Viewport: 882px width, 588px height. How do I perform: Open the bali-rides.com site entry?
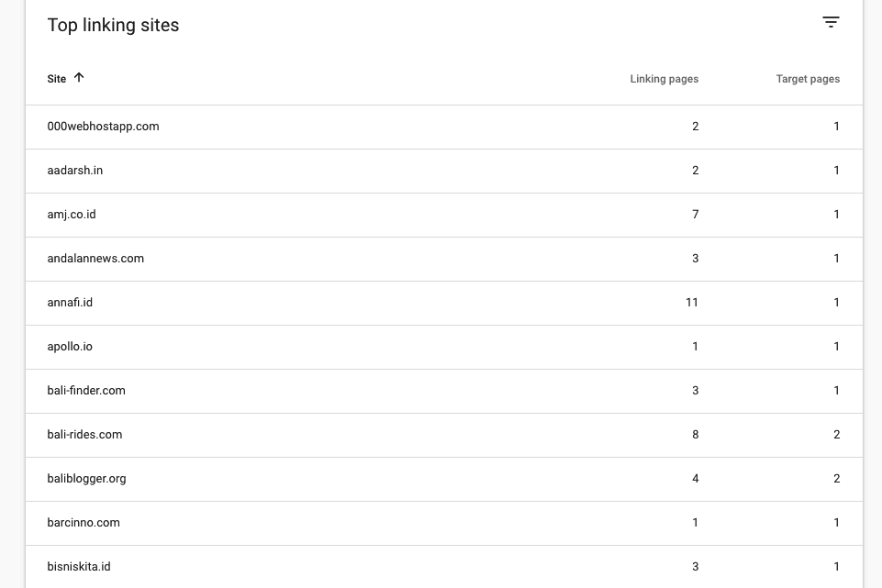click(x=84, y=435)
